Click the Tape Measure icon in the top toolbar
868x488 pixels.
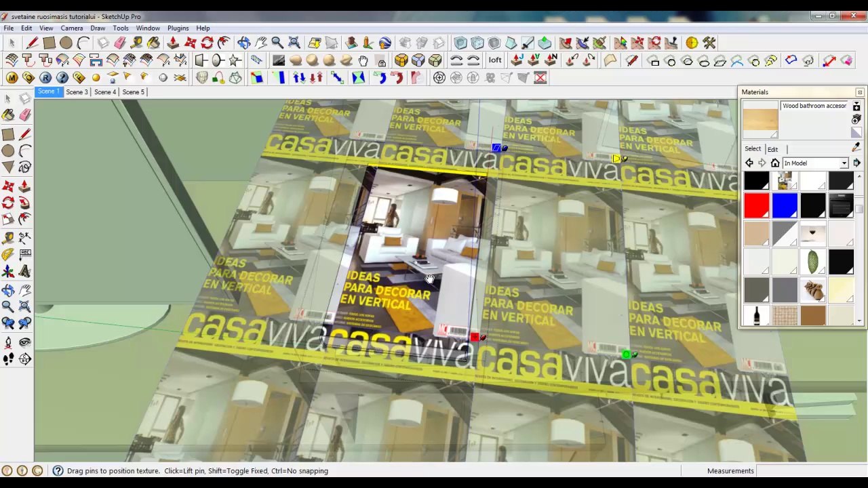click(x=137, y=43)
